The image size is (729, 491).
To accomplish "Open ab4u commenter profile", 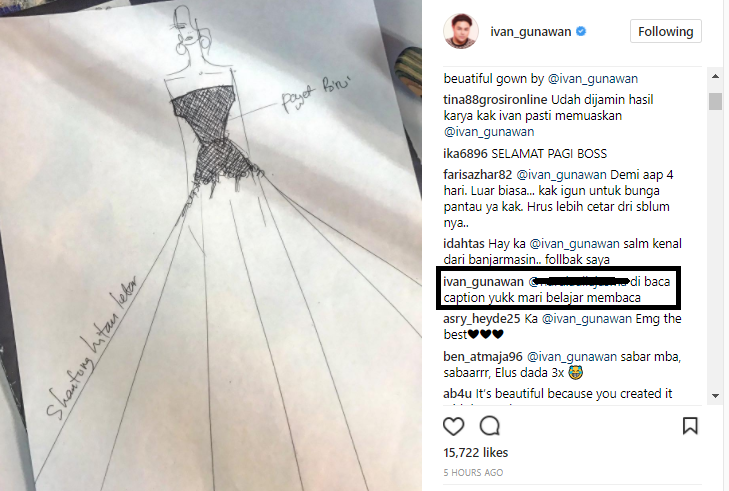I will [457, 394].
